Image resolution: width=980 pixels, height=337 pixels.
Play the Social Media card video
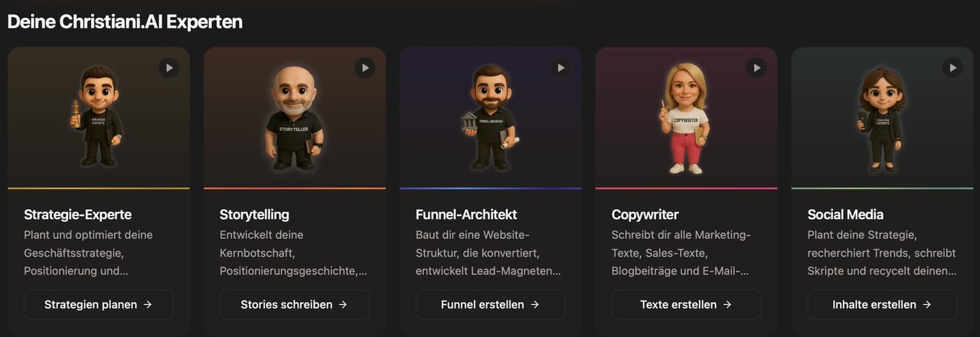click(x=952, y=67)
